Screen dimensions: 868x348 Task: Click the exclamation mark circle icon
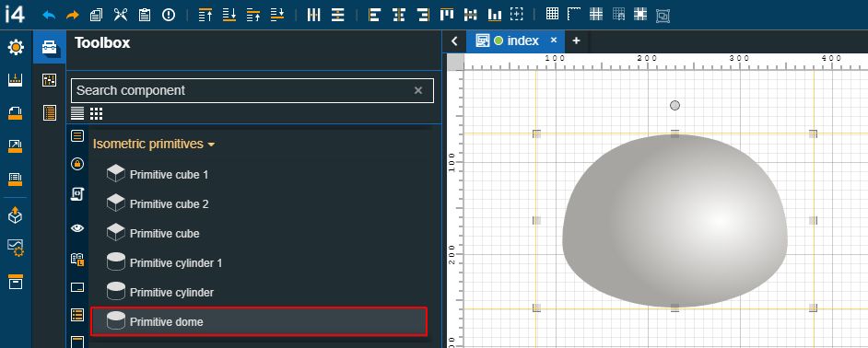pyautogui.click(x=169, y=15)
